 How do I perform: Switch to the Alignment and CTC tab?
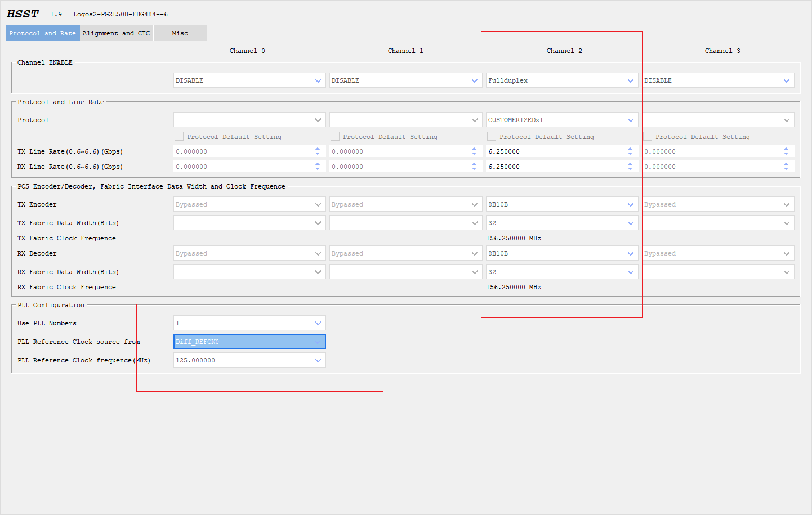[x=116, y=33]
